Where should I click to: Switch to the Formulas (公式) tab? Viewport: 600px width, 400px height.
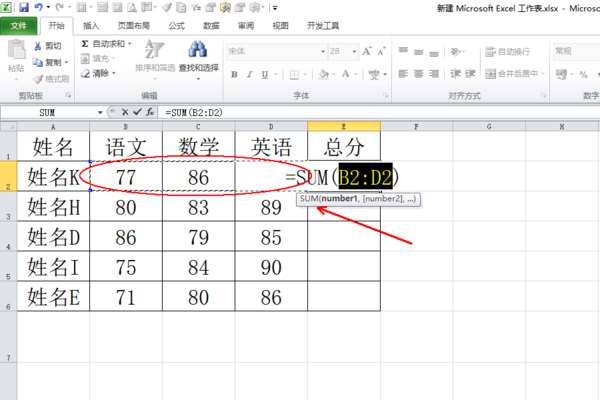(176, 26)
